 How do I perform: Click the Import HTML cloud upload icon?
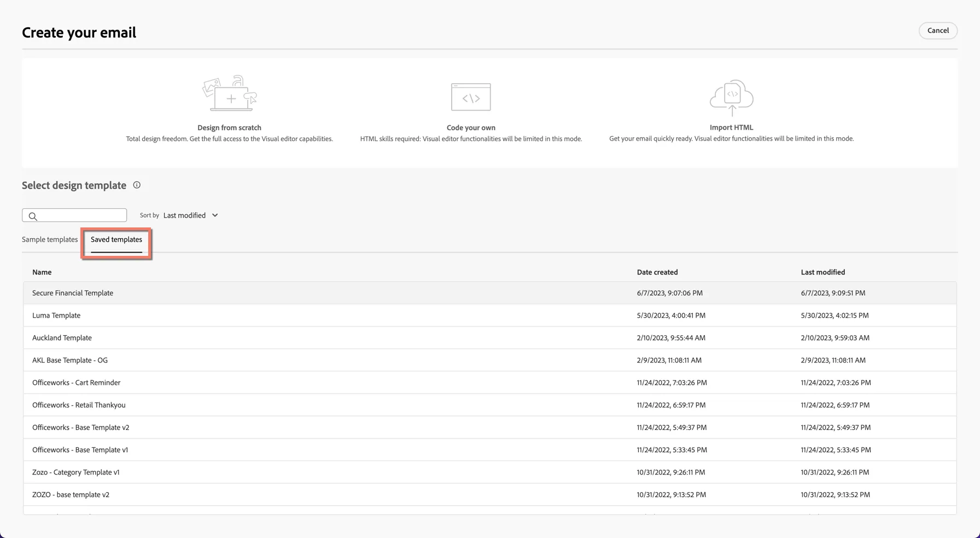point(732,97)
